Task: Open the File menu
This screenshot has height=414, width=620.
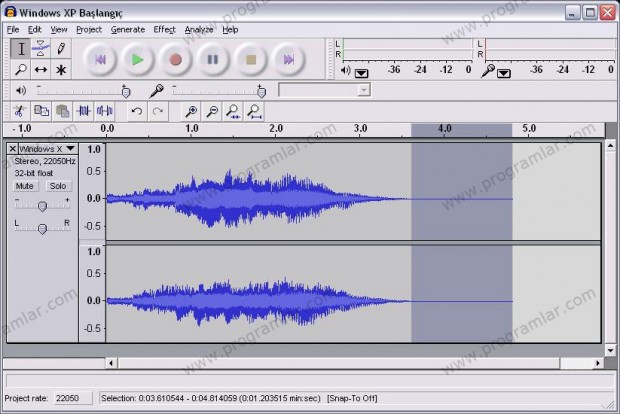Action: pyautogui.click(x=13, y=30)
